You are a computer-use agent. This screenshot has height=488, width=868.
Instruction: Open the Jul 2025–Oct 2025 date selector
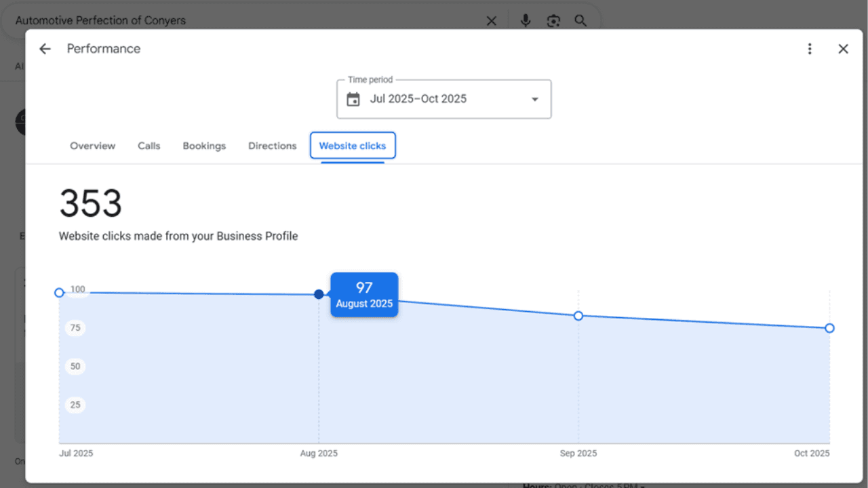pos(418,99)
